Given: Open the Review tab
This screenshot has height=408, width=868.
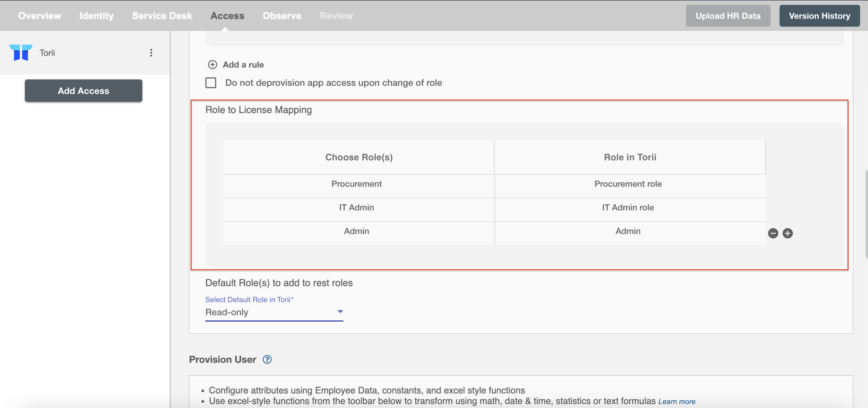Looking at the screenshot, I should pos(336,16).
